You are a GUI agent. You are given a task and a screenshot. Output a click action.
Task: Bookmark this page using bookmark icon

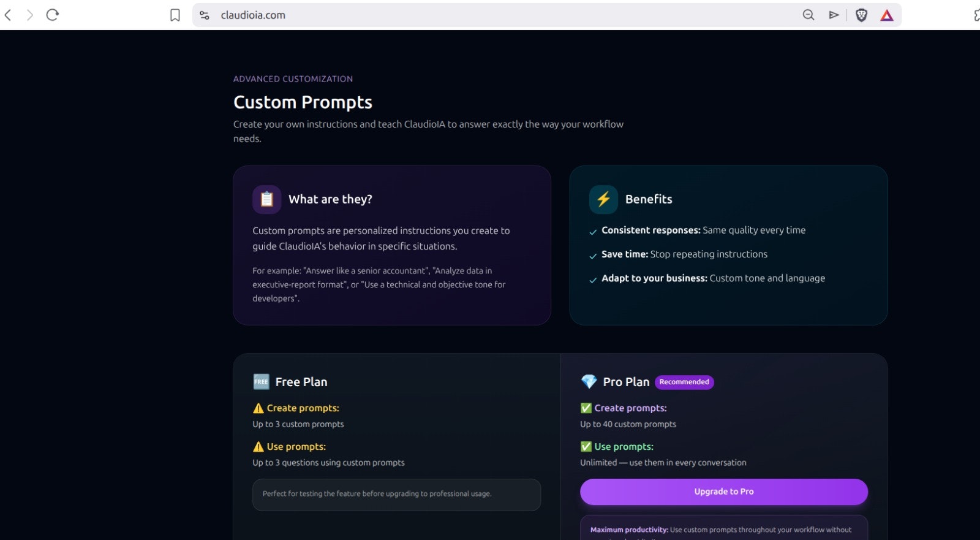click(175, 15)
